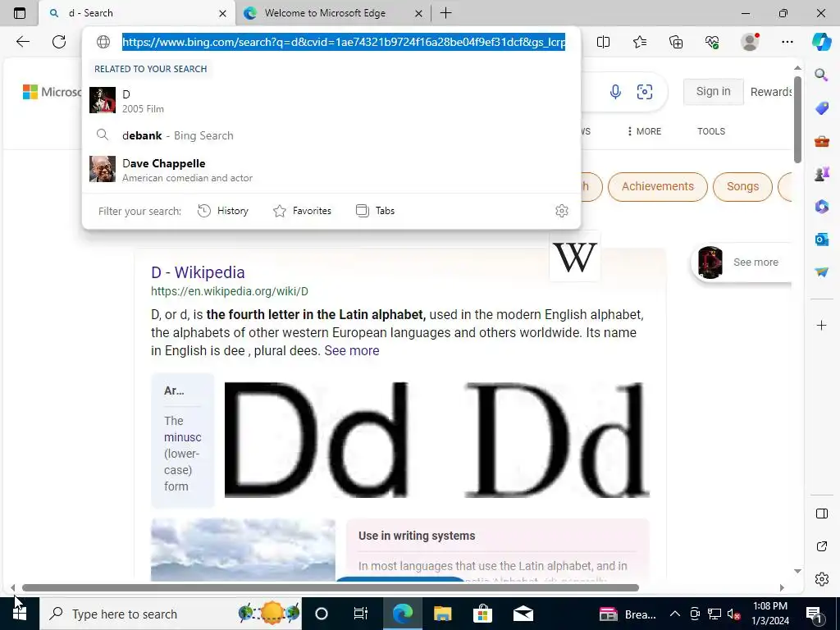Select the 'D 2005 Film' suggestion
This screenshot has height=630, width=840.
331,101
